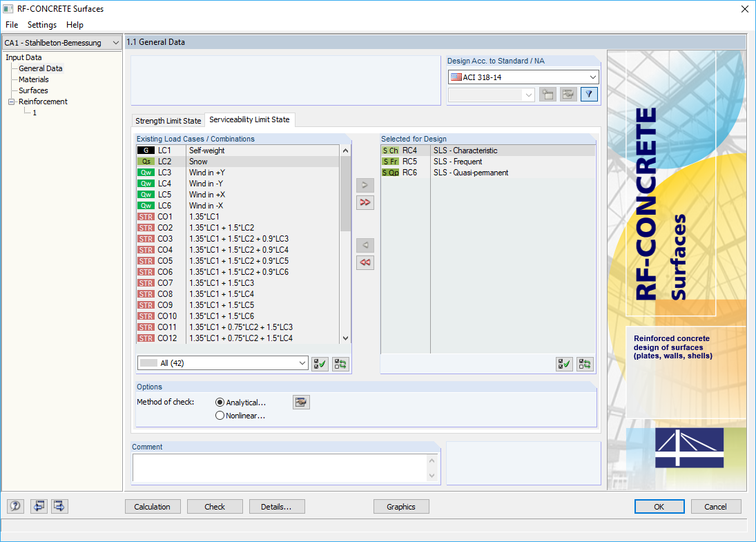Screen dimensions: 756x542
Task: Click the comment field's down scroll arrow
Action: [x=432, y=476]
